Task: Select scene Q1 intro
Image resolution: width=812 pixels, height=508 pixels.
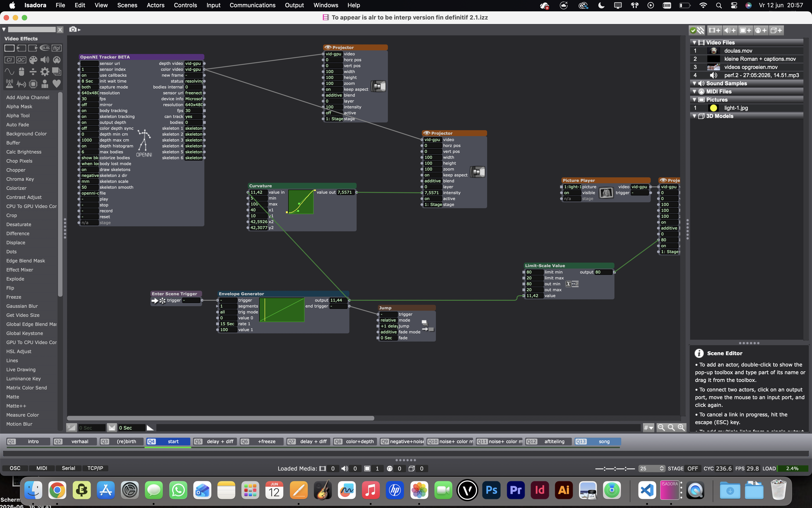Action: tap(28, 442)
